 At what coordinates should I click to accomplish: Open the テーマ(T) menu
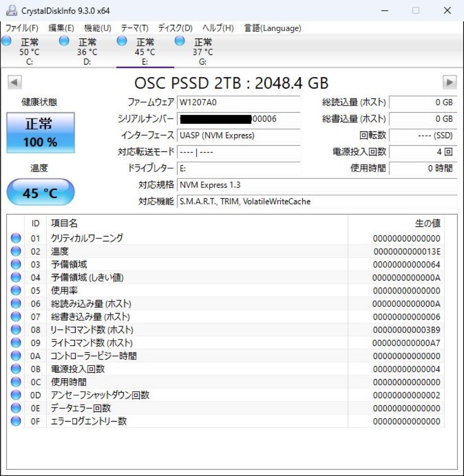click(135, 28)
